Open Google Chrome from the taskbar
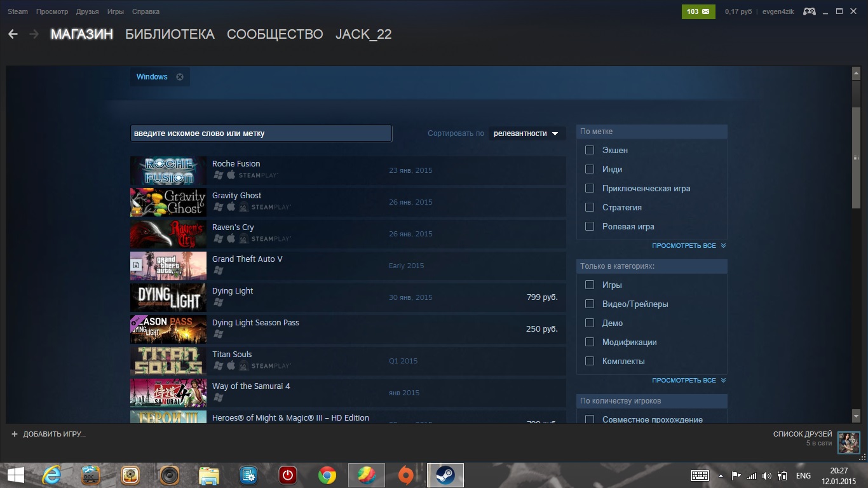 pos(327,475)
